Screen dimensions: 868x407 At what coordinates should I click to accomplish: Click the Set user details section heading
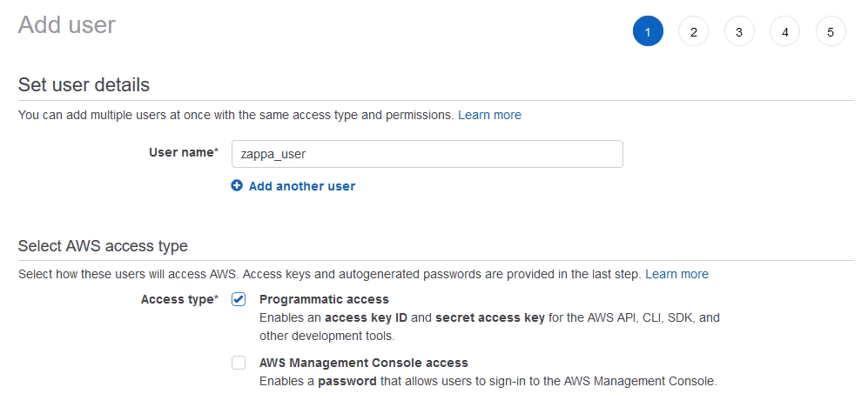click(x=84, y=85)
